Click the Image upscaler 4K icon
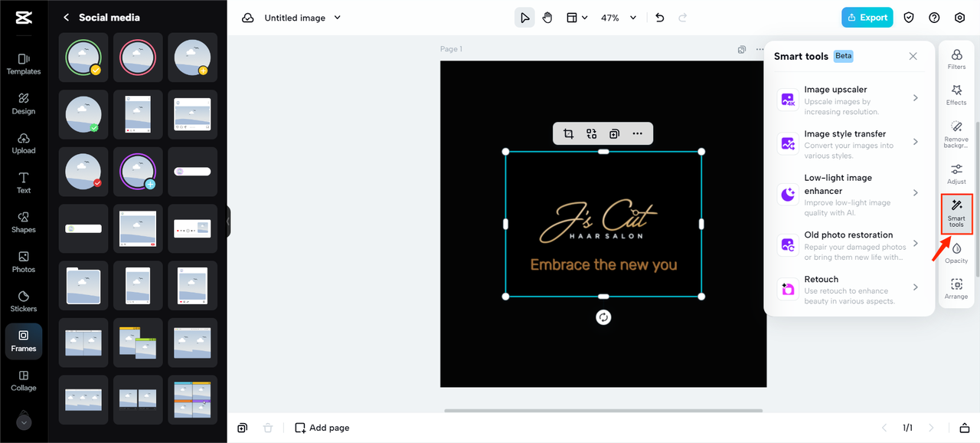 788,100
